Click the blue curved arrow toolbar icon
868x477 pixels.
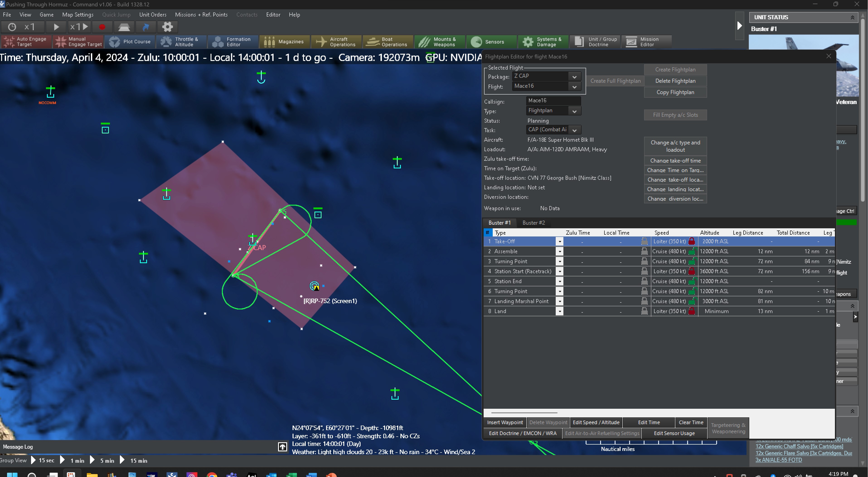pos(146,27)
